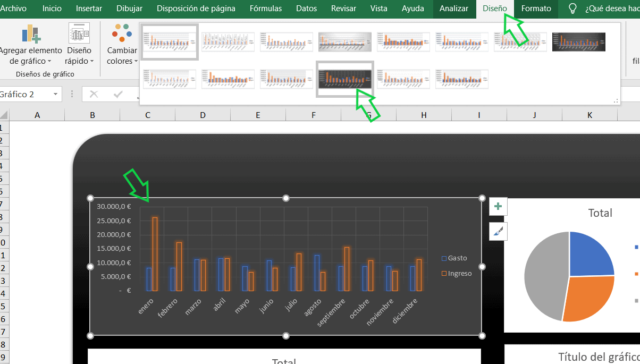Choose the gray gradient fourth style thumbnail
This screenshot has width=640, height=364.
(x=345, y=42)
